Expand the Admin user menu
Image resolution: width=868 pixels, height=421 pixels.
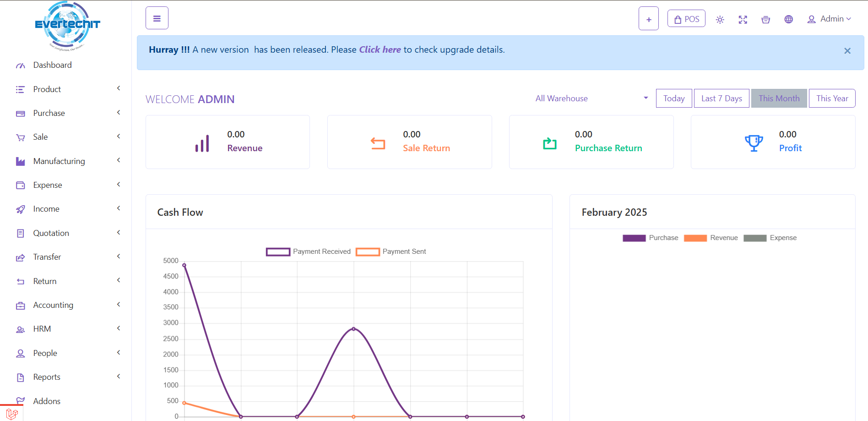[829, 19]
